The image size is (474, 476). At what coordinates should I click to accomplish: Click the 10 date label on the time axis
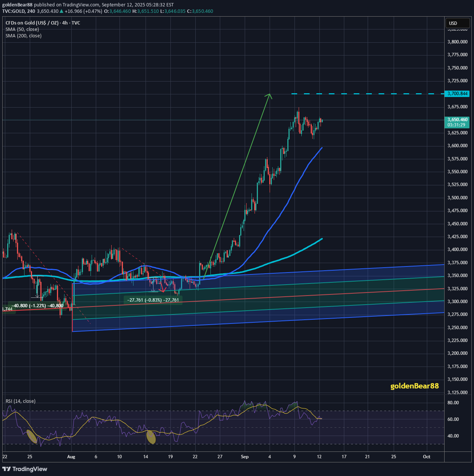point(120,457)
